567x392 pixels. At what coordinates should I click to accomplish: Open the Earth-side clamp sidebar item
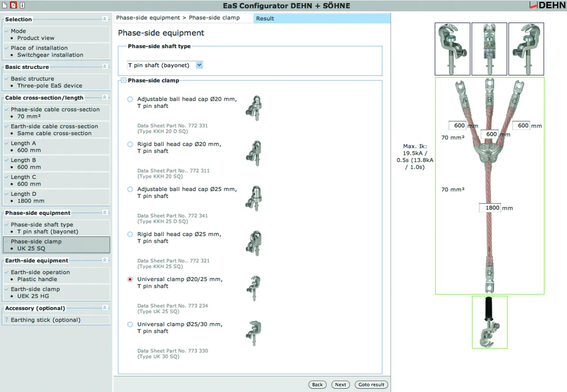pyautogui.click(x=56, y=292)
